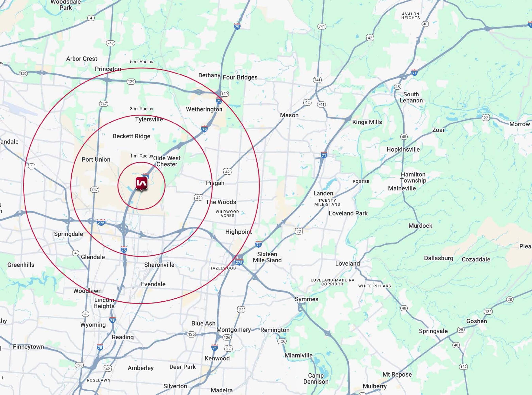Click the Route 126 shield near Remington
532x395 pixels.
tap(282, 341)
